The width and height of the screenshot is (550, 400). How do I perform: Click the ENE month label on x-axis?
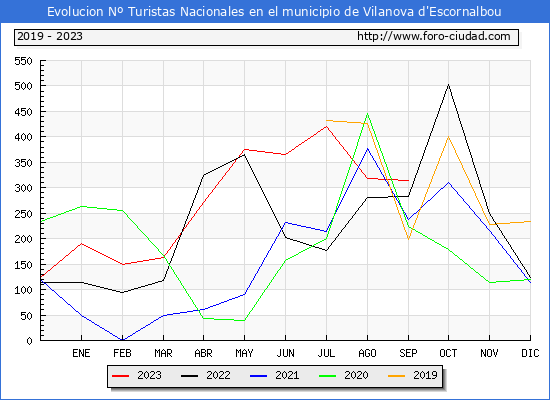coord(81,353)
